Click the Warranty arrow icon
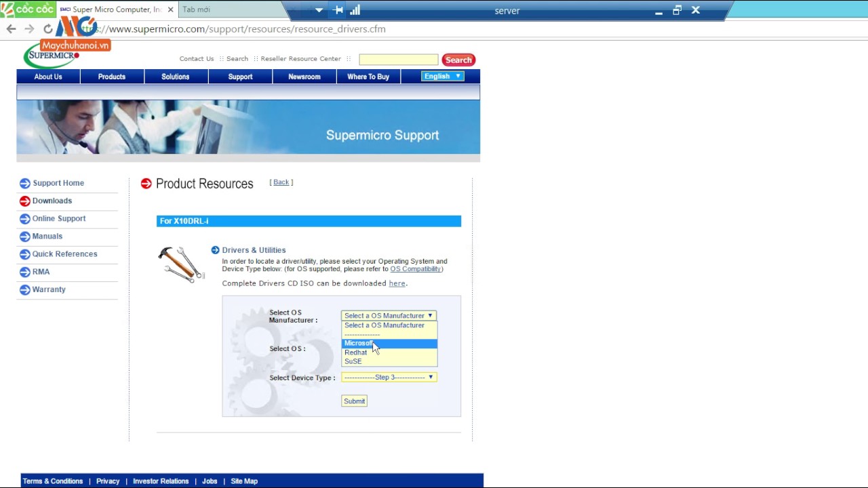Image resolution: width=868 pixels, height=488 pixels. tap(25, 289)
